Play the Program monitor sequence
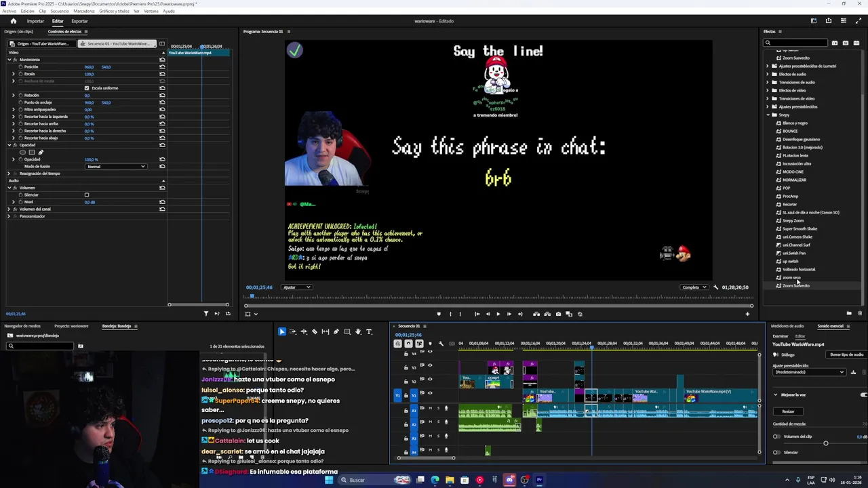Image resolution: width=868 pixels, height=488 pixels. [498, 314]
